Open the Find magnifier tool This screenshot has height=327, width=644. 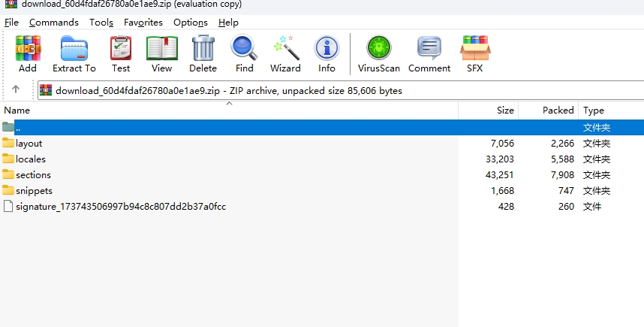tap(244, 54)
